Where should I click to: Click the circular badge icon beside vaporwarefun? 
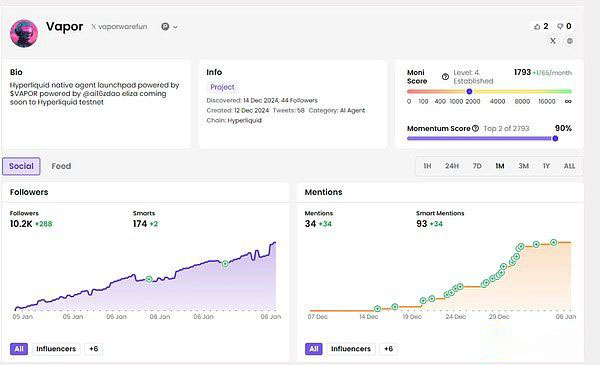coord(165,26)
